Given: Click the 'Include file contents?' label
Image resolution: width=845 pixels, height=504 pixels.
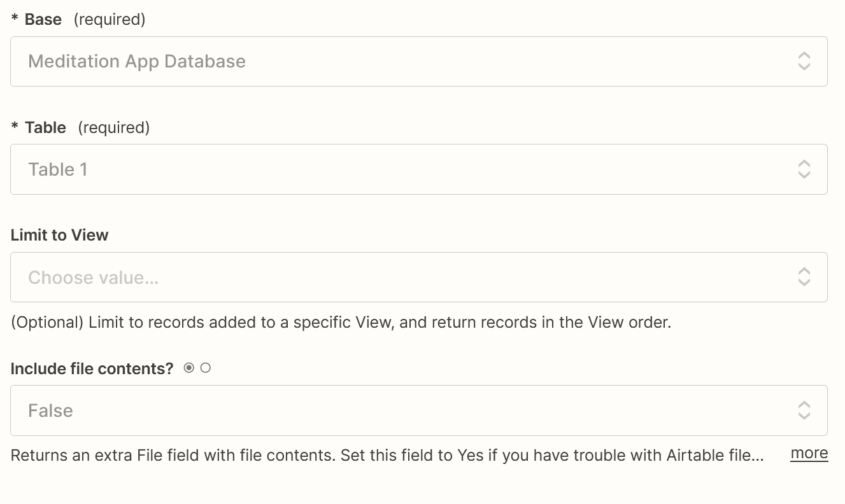Looking at the screenshot, I should point(92,369).
